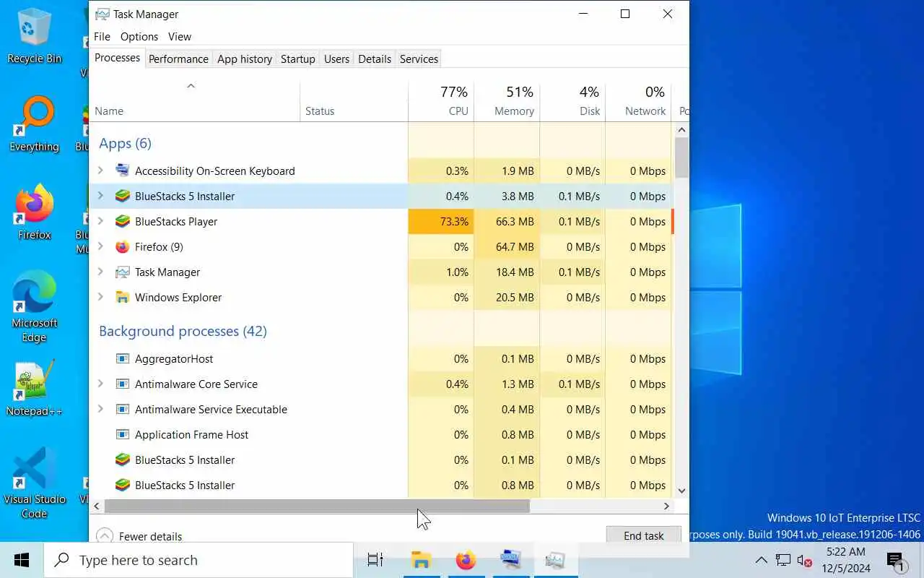The image size is (924, 578).
Task: Switch to the Services tab
Action: [419, 59]
